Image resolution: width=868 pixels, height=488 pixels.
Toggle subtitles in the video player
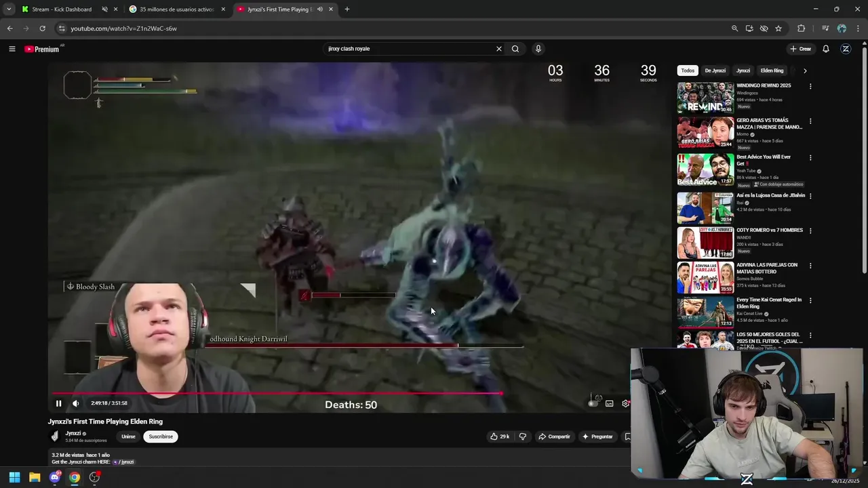610,403
